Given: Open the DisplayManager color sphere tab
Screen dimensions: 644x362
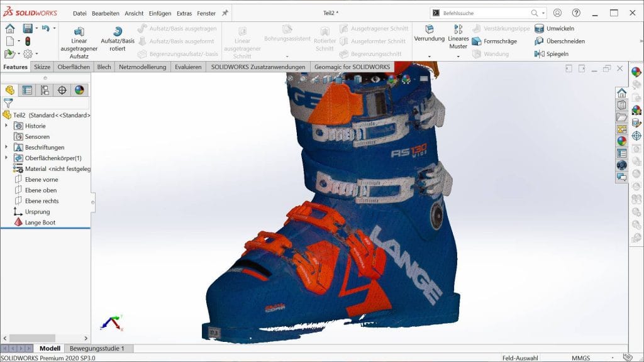Looking at the screenshot, I should 79,90.
